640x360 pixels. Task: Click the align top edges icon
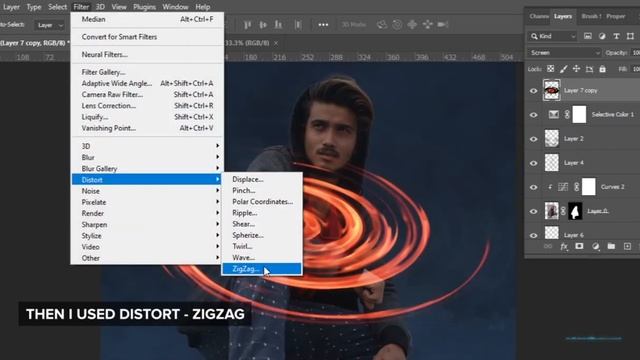(247, 25)
